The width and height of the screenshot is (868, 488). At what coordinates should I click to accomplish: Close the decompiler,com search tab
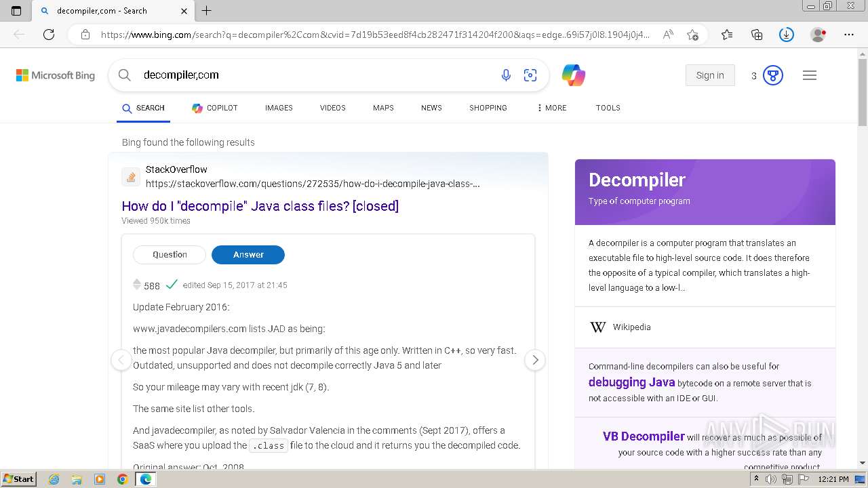click(x=184, y=11)
